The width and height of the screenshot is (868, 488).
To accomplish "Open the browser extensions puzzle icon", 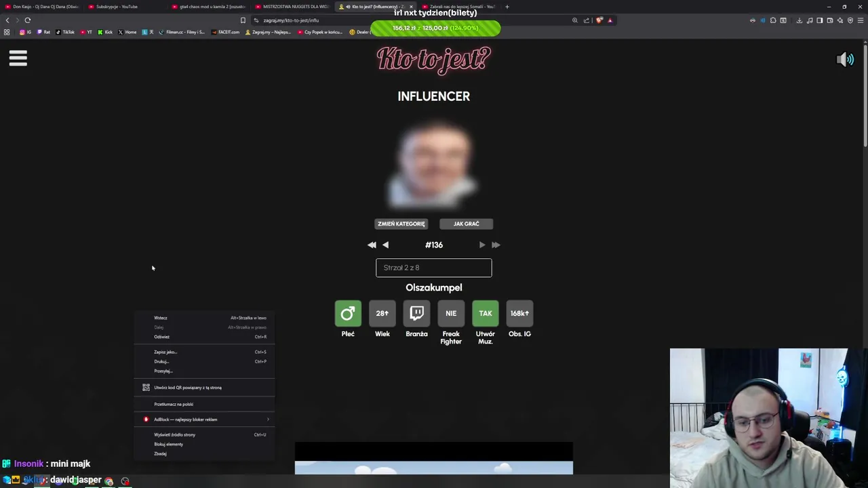I will click(x=773, y=20).
